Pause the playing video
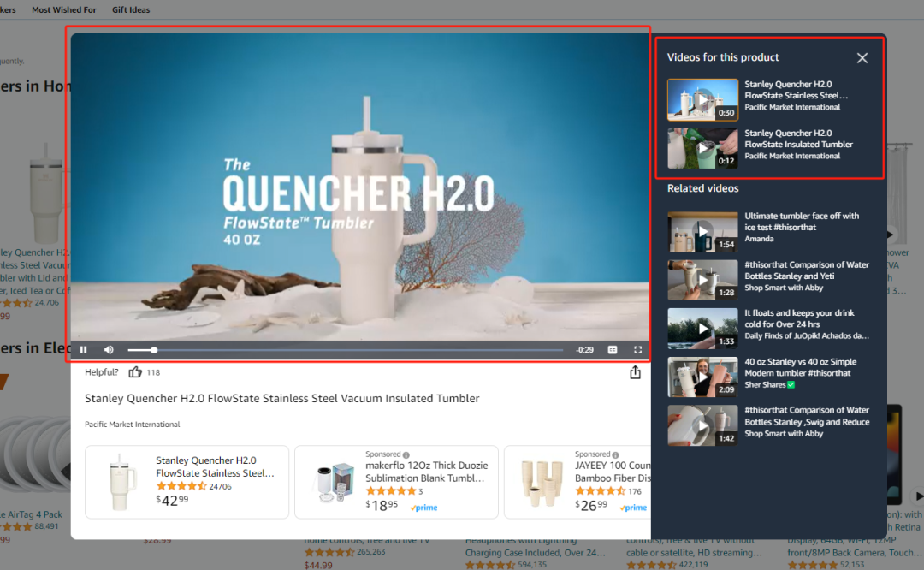 coord(84,349)
